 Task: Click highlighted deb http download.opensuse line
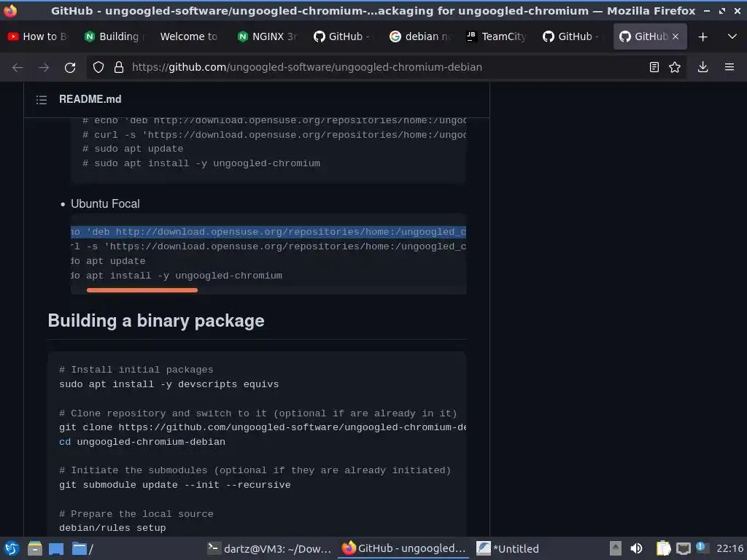coord(268,232)
